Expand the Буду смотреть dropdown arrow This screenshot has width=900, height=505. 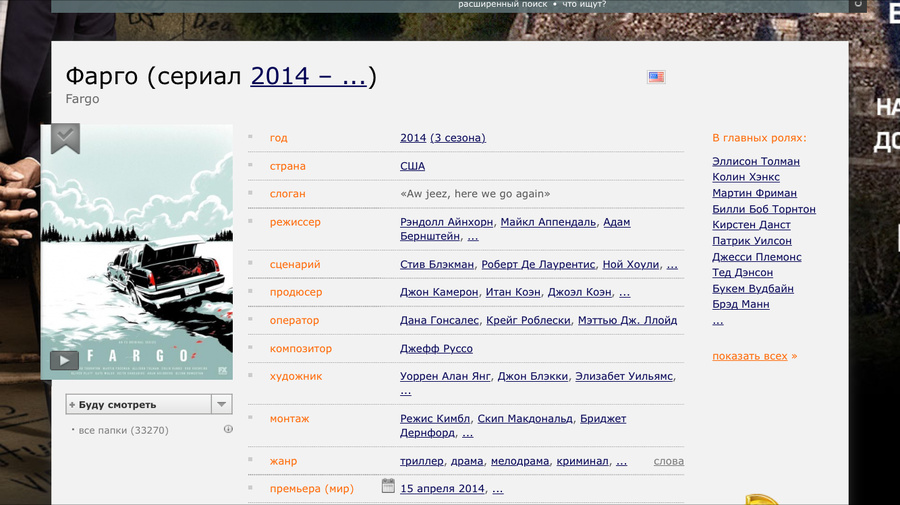pyautogui.click(x=222, y=405)
